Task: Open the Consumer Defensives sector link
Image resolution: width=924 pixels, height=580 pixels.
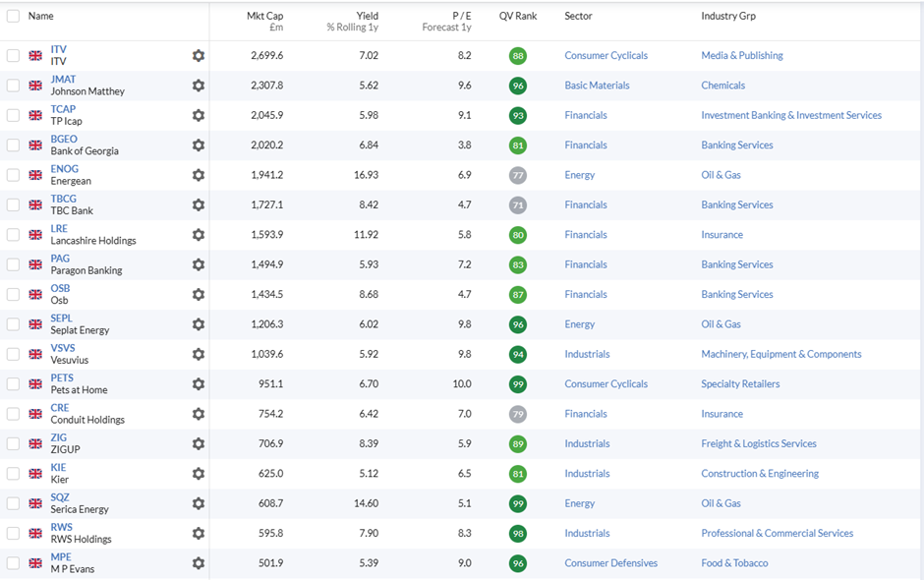Action: click(611, 563)
